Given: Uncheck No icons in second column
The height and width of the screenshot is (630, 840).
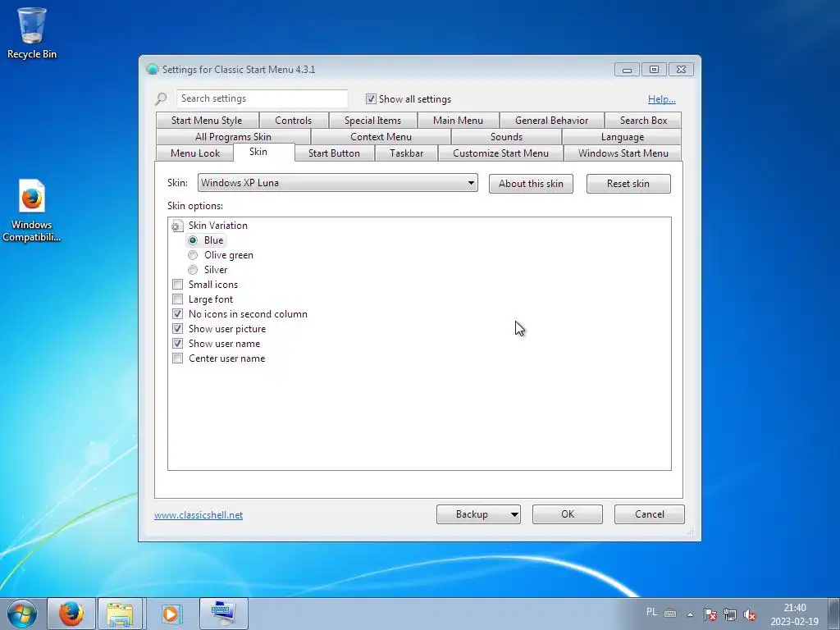Looking at the screenshot, I should [177, 314].
